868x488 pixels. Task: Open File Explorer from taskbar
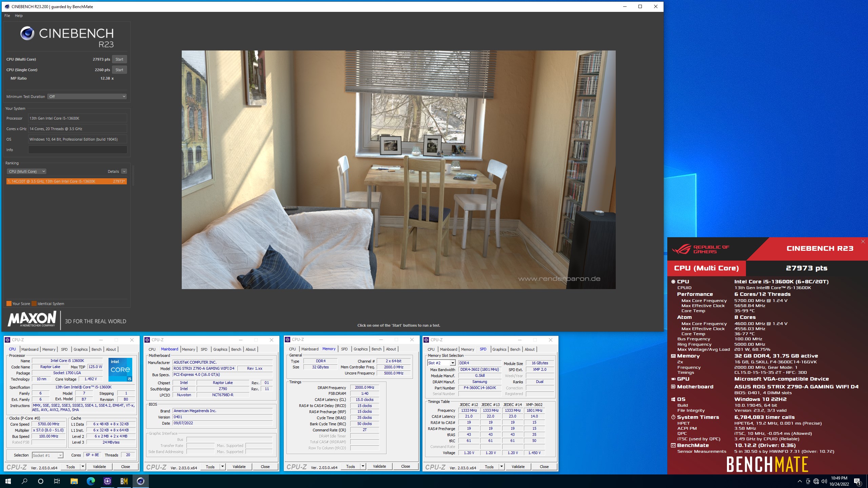74,481
